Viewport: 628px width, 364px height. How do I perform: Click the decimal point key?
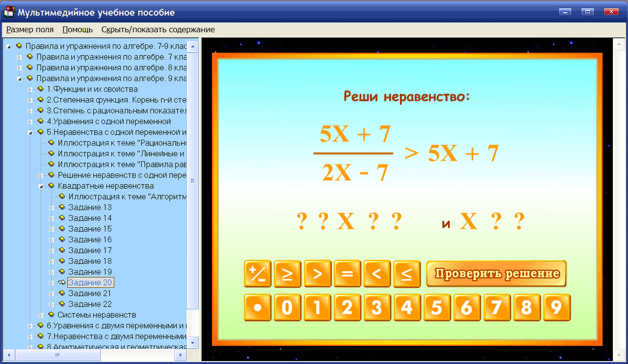[x=258, y=307]
